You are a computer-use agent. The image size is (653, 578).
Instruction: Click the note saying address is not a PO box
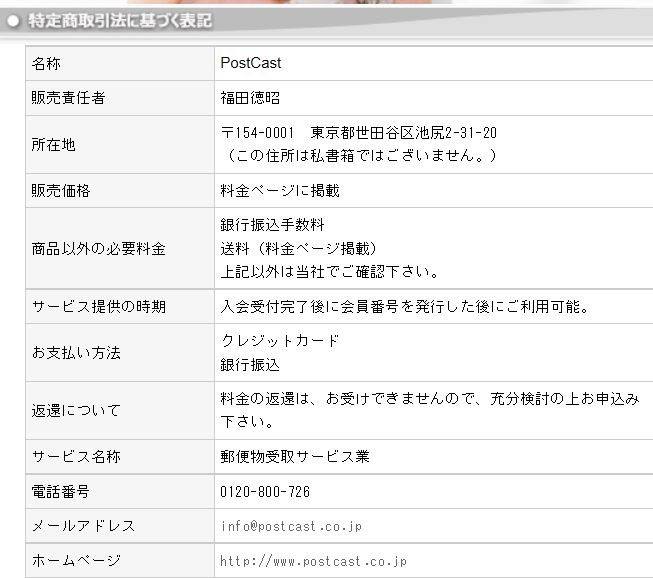point(358,156)
